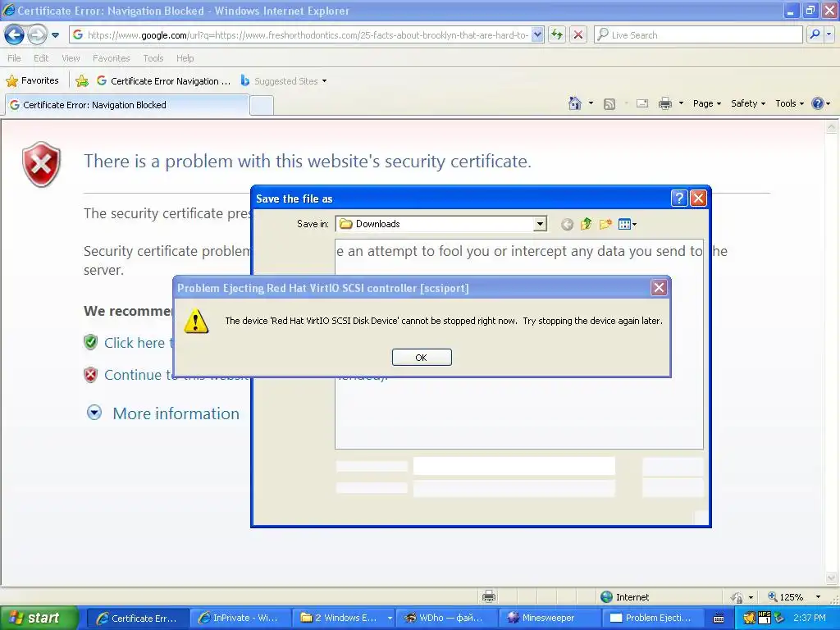840x630 pixels.
Task: Click the search magnifier button
Action: point(815,34)
